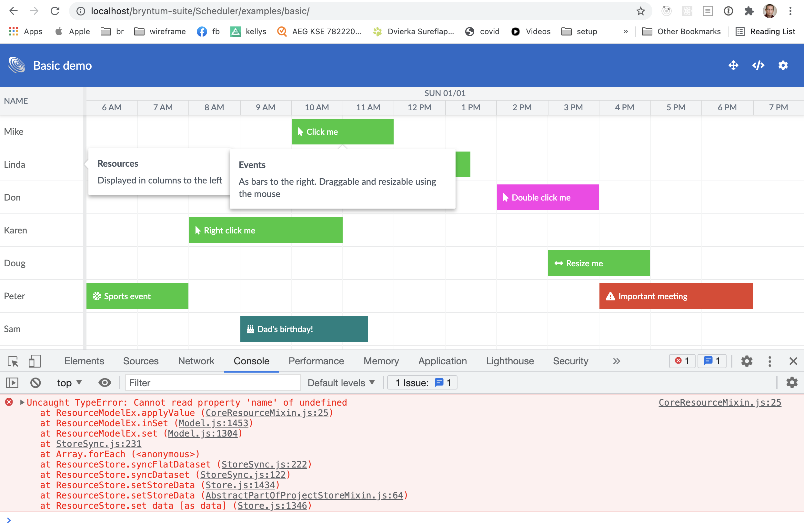Open the Scheduler code editor via </> icon

[758, 65]
